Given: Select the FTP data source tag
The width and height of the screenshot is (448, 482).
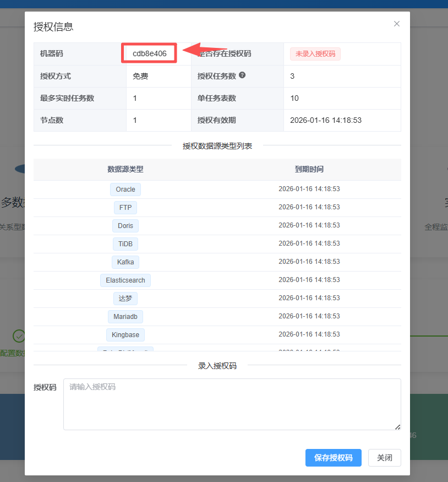Looking at the screenshot, I should tap(125, 208).
